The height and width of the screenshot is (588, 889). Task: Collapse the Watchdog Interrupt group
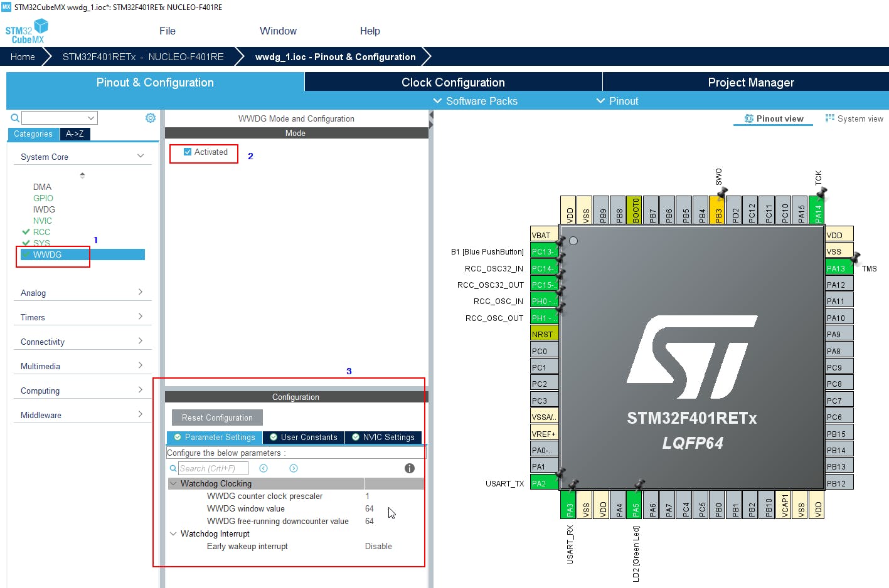pyautogui.click(x=173, y=533)
